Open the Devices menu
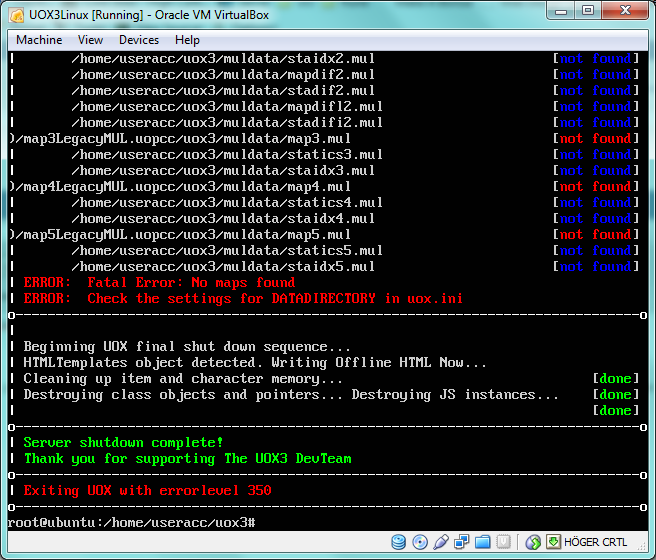656x560 pixels. click(x=139, y=40)
